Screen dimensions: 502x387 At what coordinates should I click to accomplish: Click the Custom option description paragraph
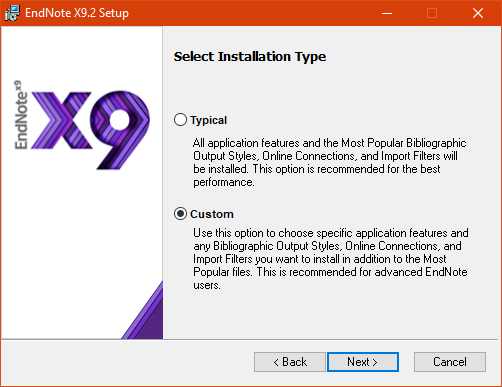tap(331, 259)
